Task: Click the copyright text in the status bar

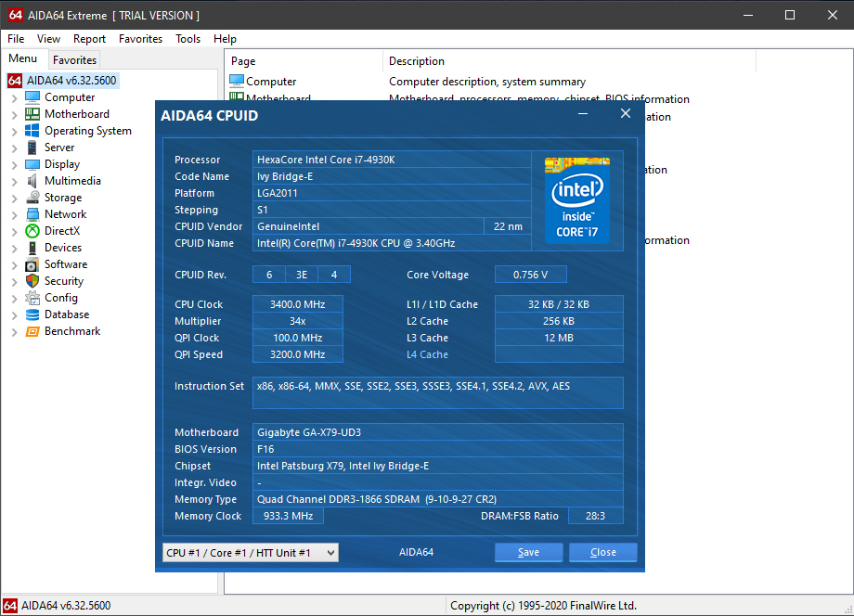Action: pyautogui.click(x=544, y=606)
